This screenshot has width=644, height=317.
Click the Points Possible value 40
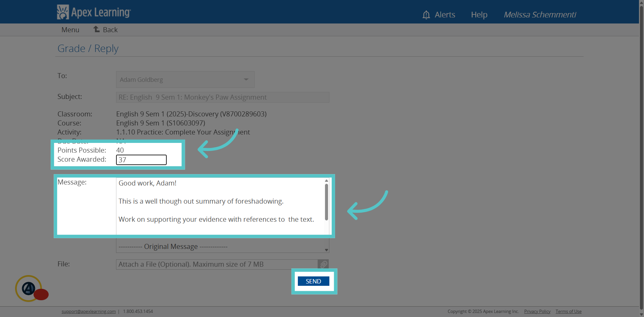pos(120,150)
